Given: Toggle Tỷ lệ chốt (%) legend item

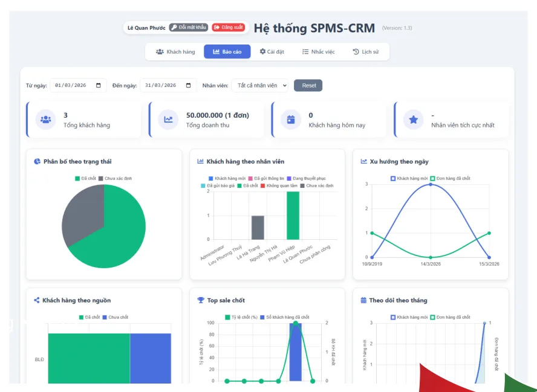Looking at the screenshot, I should click(x=241, y=318).
